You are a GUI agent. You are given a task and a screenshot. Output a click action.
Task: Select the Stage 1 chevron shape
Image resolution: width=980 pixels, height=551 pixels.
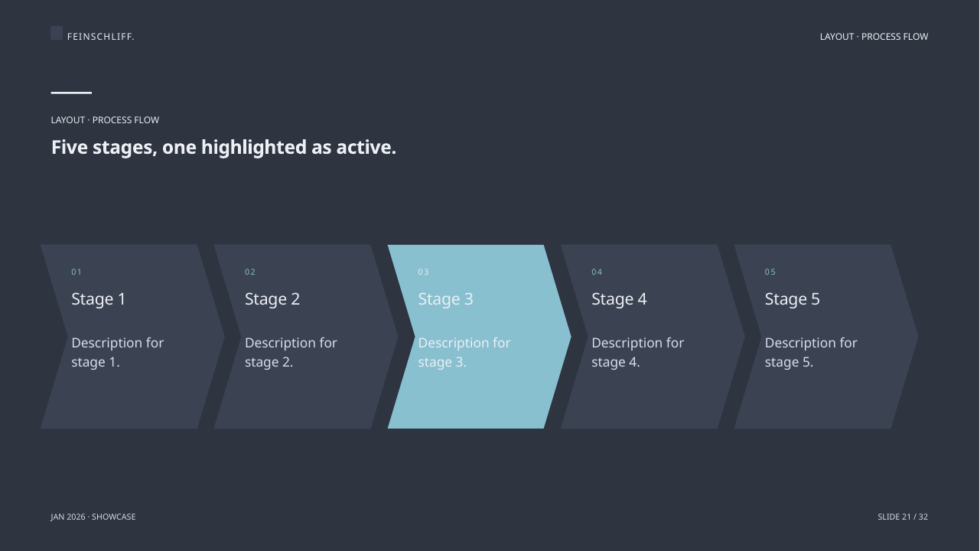[132, 337]
